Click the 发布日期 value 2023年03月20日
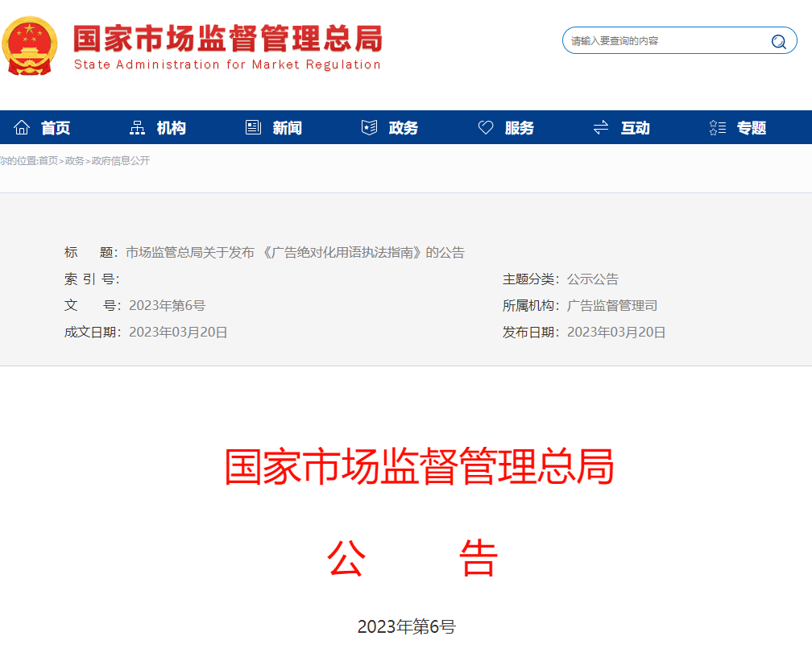The image size is (812, 657). click(616, 333)
